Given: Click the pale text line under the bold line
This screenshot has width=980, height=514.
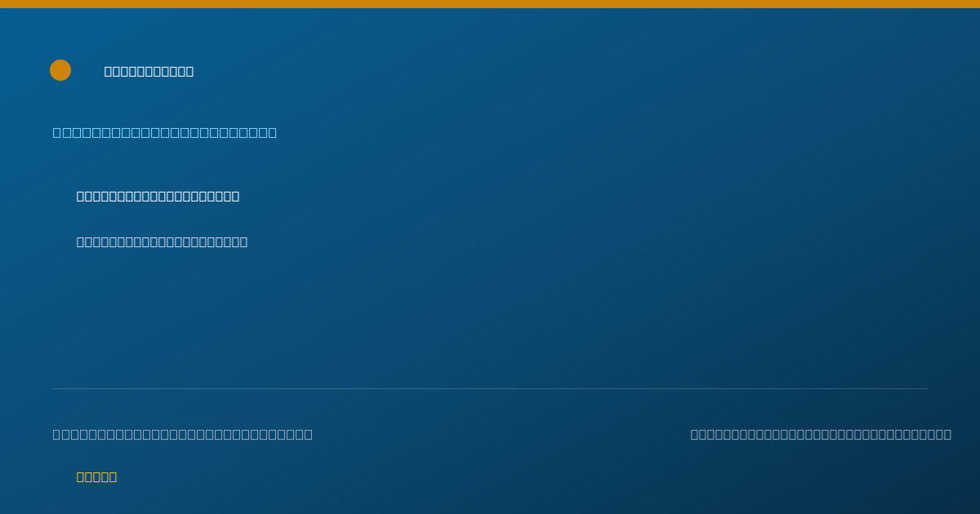Looking at the screenshot, I should 162,241.
